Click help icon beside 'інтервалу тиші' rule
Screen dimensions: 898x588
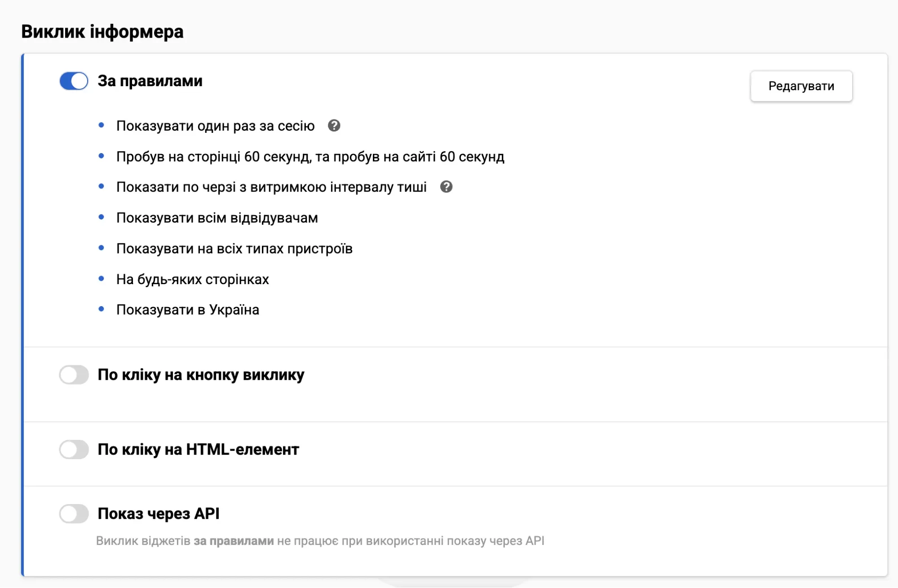click(446, 187)
